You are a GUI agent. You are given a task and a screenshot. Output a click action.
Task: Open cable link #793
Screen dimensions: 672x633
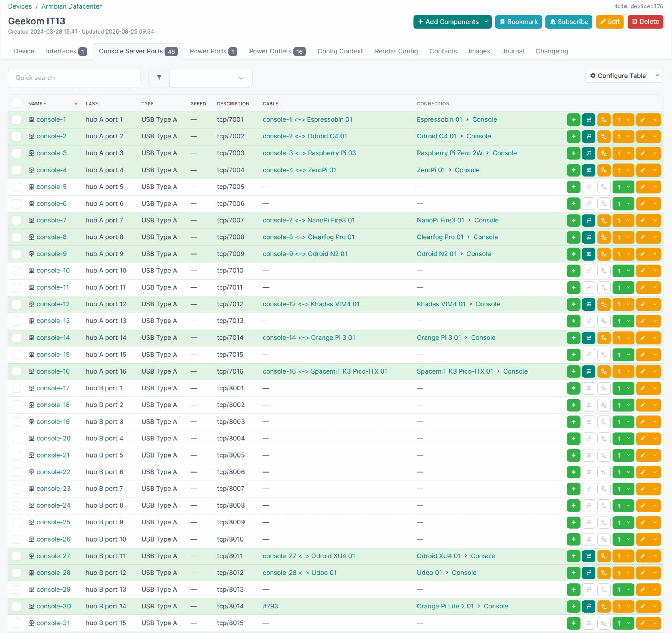coord(270,606)
